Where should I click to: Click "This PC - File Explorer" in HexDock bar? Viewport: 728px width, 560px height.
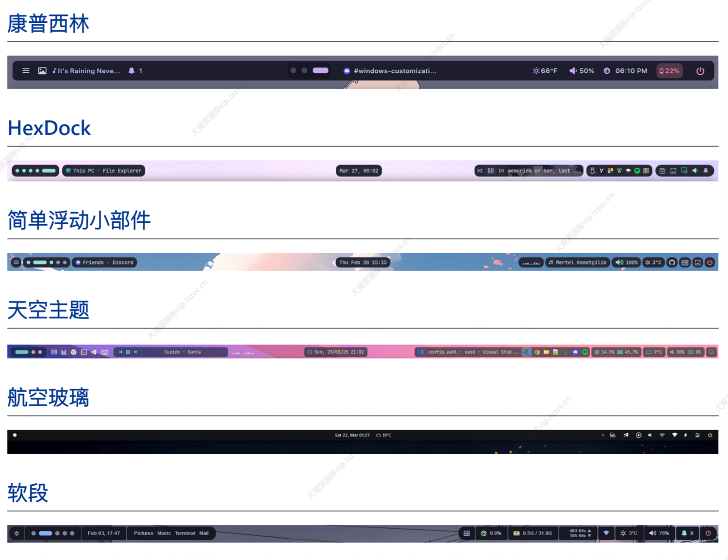coord(103,171)
